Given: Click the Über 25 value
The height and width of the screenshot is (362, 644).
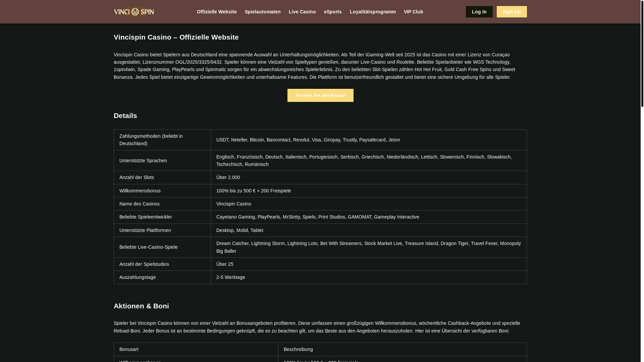Looking at the screenshot, I should point(369,264).
